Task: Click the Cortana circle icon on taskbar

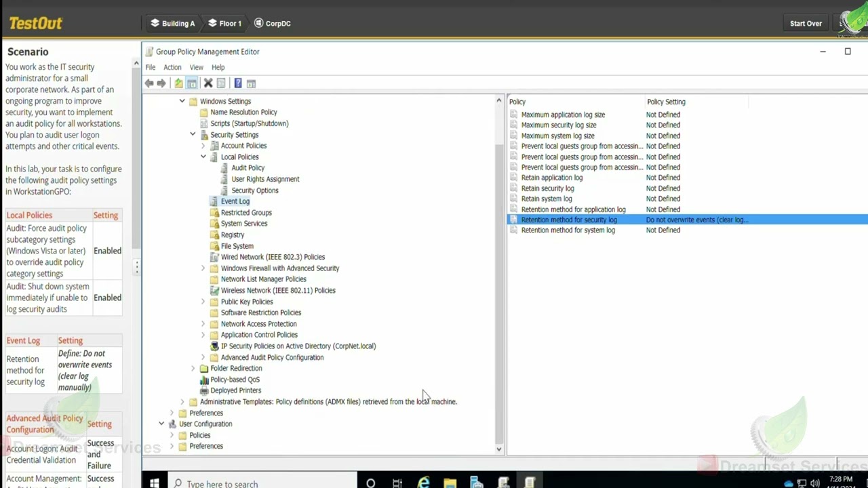Action: [370, 483]
